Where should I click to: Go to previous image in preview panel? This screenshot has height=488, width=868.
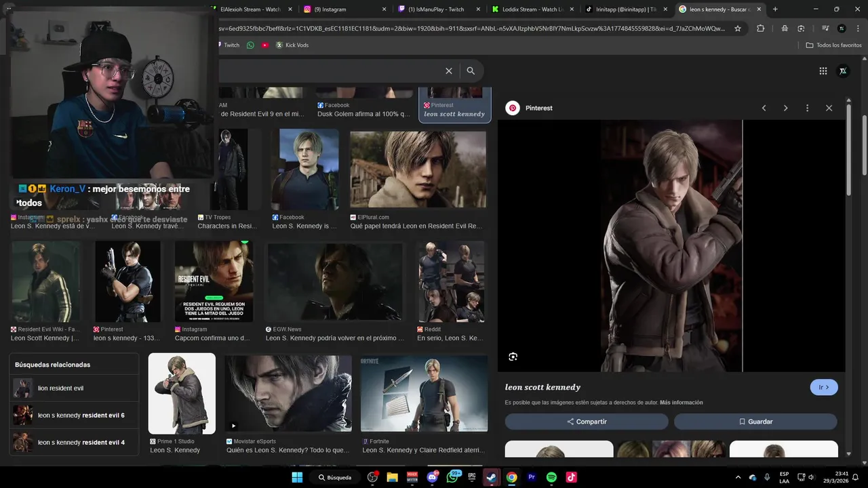point(764,108)
